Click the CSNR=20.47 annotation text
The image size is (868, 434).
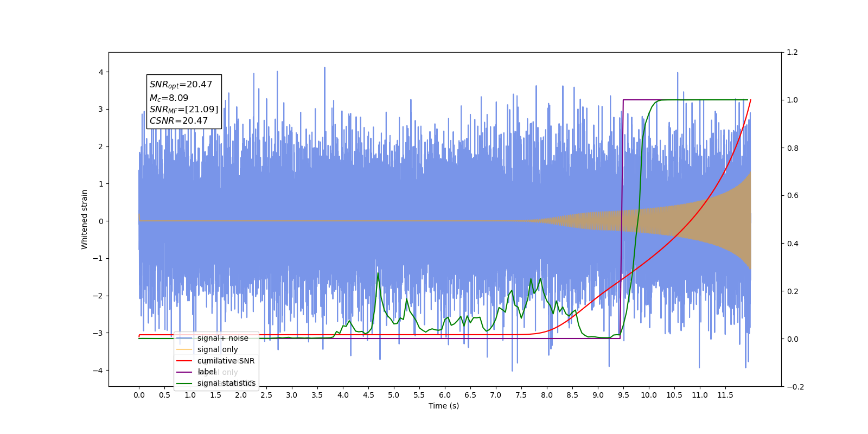tap(178, 121)
